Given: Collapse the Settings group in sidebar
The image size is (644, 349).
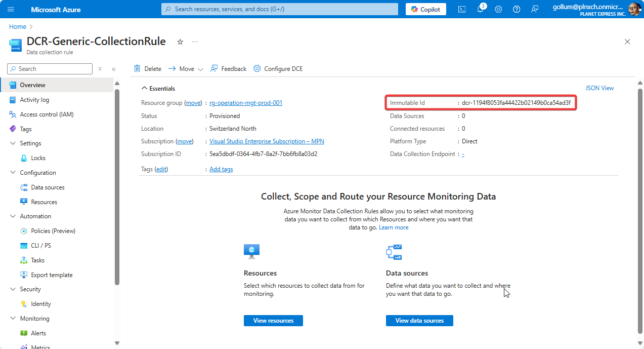Looking at the screenshot, I should [13, 143].
